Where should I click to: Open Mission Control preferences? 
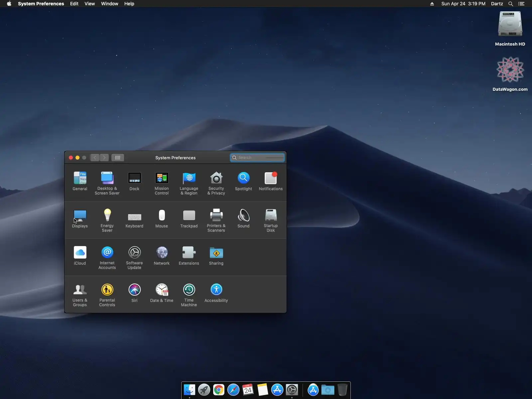(162, 183)
